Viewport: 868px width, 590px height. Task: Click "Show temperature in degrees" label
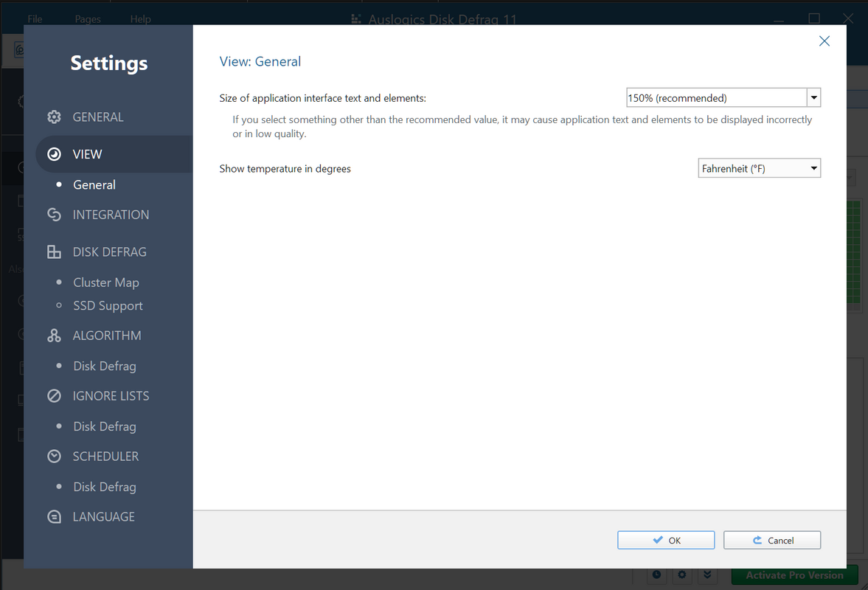tap(285, 168)
